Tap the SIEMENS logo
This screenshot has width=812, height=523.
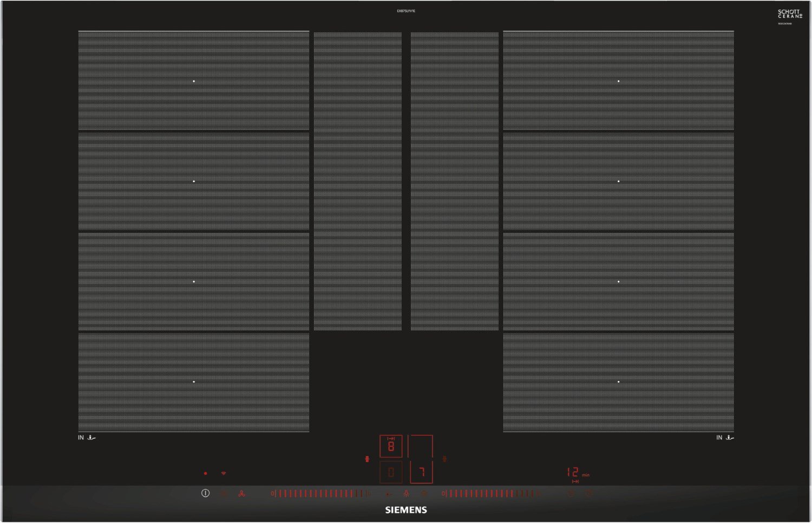406,510
